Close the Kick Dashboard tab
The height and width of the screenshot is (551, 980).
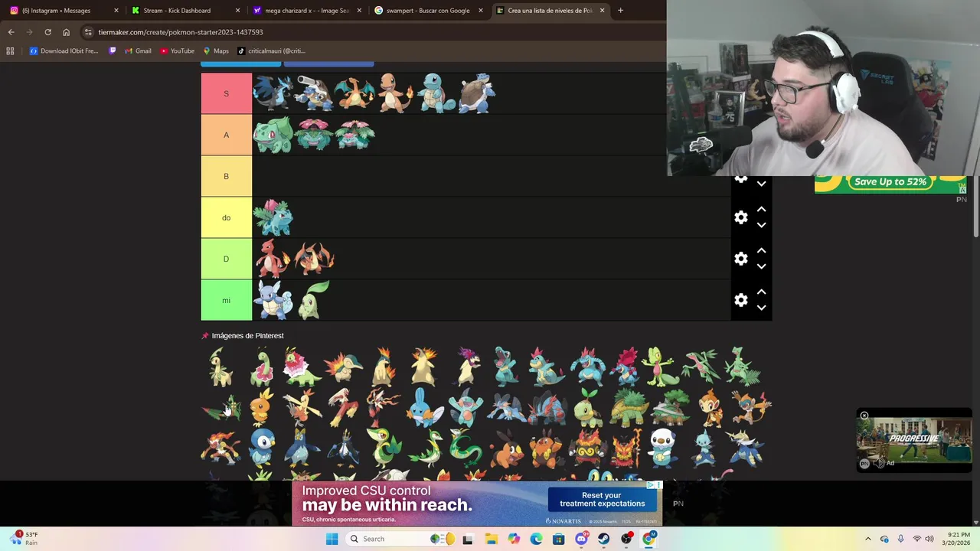(x=237, y=11)
